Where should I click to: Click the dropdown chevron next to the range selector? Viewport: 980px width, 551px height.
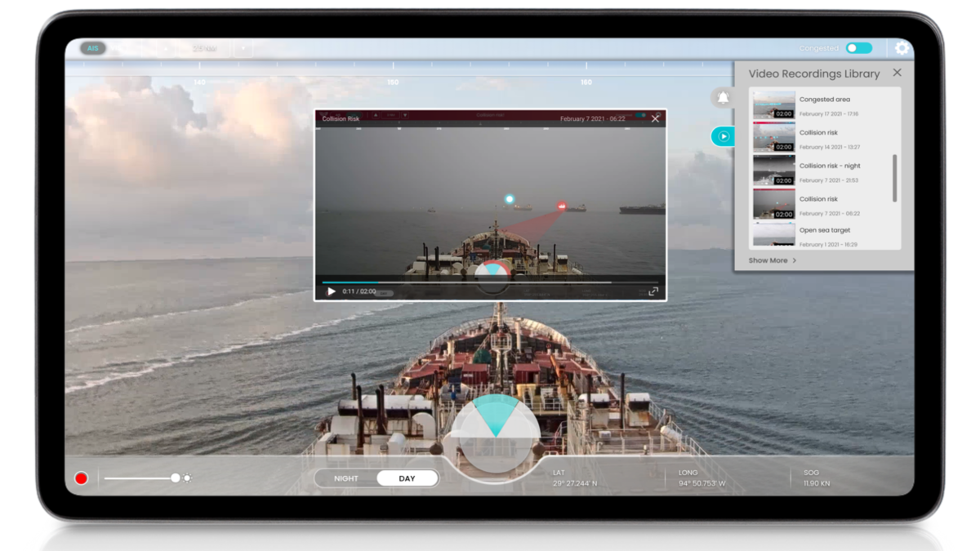(243, 47)
